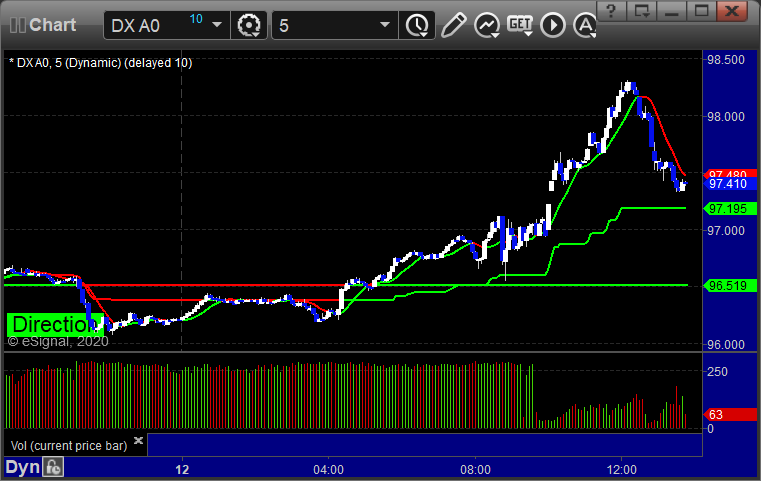This screenshot has height=481, width=761.
Task: Click the 96.000 price axis label
Action: 726,345
